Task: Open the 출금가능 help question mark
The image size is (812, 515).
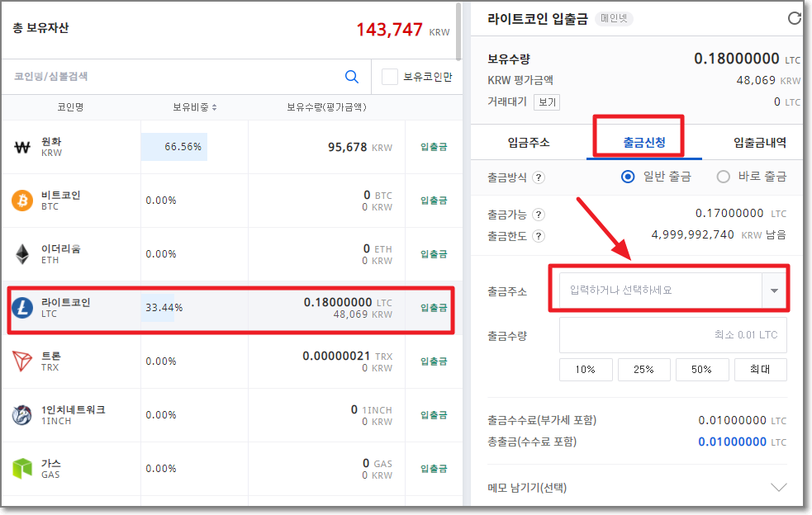Action: point(539,215)
